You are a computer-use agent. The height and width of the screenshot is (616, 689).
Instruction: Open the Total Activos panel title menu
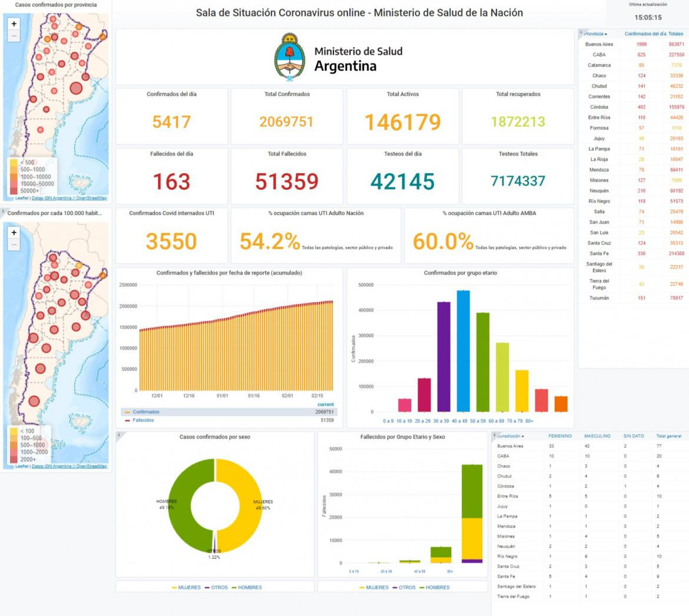(x=402, y=94)
